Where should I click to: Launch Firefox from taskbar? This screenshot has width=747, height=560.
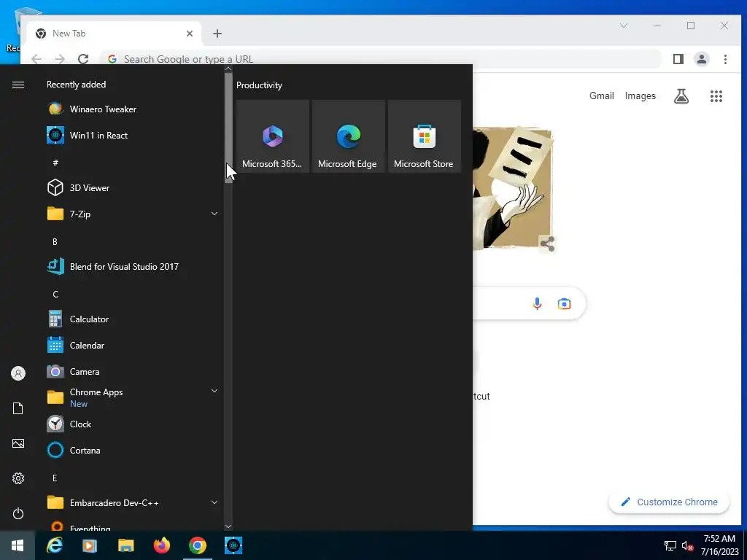pyautogui.click(x=161, y=545)
